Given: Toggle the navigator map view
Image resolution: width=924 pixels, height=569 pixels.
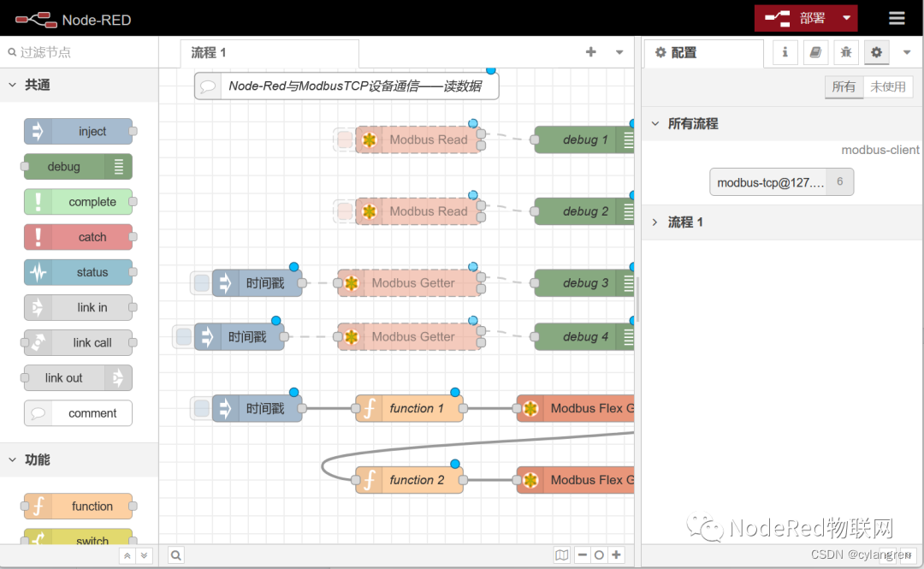Looking at the screenshot, I should [x=561, y=554].
